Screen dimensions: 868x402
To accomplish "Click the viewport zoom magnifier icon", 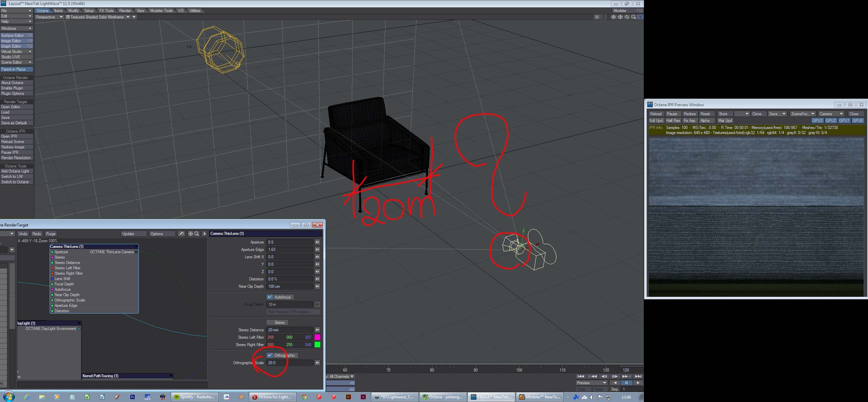I will 634,17.
